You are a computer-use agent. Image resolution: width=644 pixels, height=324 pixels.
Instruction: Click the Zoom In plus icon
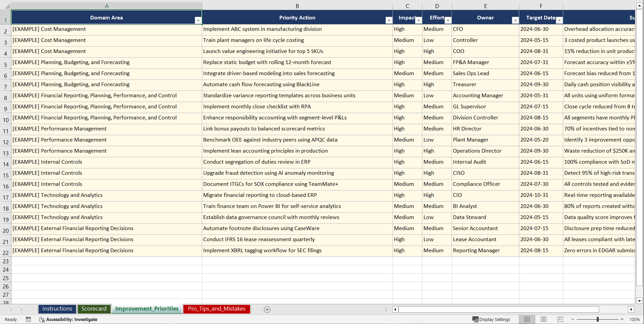coord(622,319)
